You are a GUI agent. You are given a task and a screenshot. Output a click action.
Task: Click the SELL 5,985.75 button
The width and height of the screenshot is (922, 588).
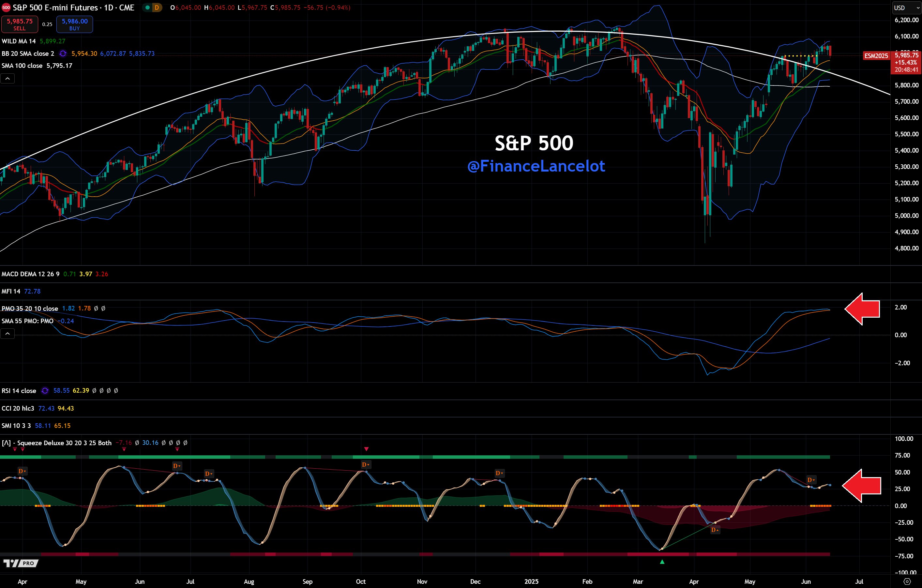[x=20, y=24]
